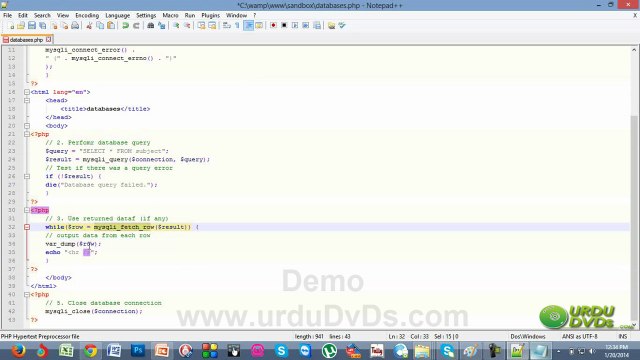Viewport: 640px width, 360px height.
Task: Click the Stop Recording macro icon
Action: [x=284, y=26]
